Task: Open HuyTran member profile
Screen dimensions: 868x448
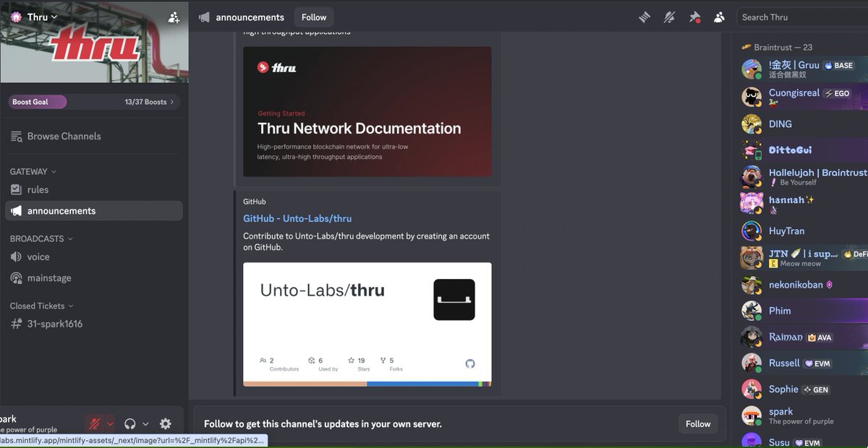Action: 804,231
